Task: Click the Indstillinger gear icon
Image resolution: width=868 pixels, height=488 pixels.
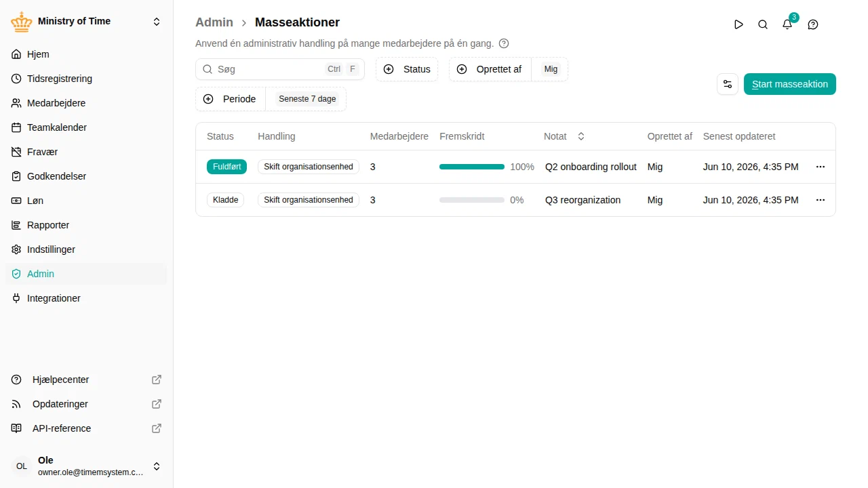Action: (x=16, y=249)
